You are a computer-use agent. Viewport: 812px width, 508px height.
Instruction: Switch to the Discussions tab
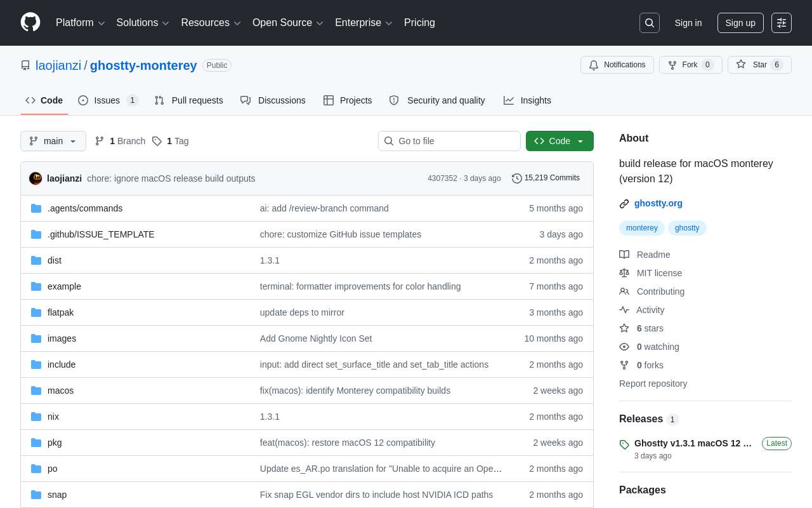click(x=273, y=100)
